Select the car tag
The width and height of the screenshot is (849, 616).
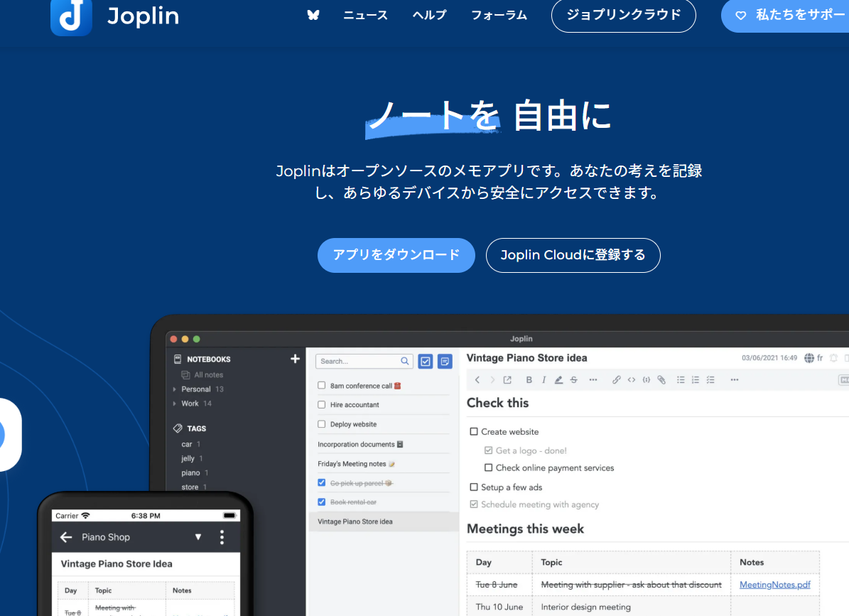tap(187, 444)
